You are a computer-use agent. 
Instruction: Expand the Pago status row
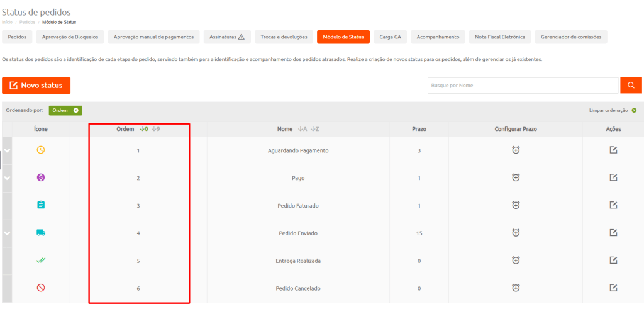tap(7, 178)
